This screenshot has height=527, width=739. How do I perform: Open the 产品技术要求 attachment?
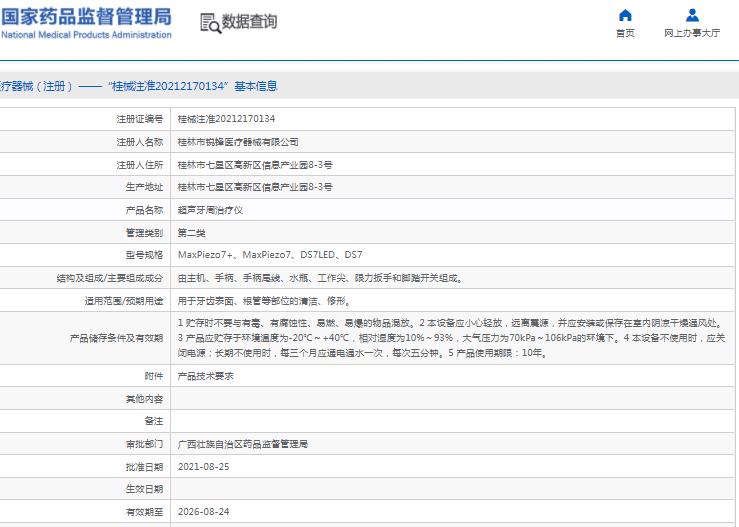[205, 375]
